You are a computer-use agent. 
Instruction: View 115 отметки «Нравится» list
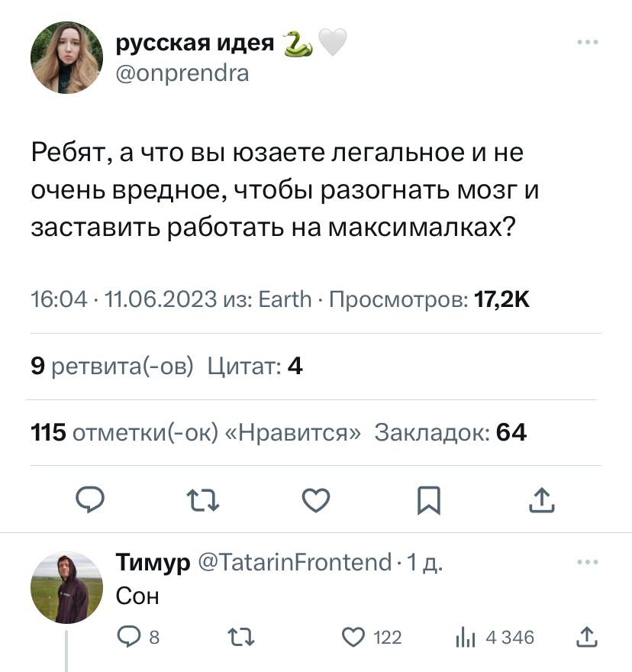click(196, 432)
